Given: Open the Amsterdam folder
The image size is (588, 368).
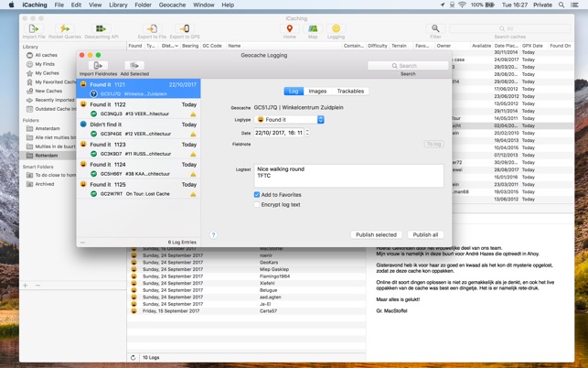Looking at the screenshot, I should [48, 128].
